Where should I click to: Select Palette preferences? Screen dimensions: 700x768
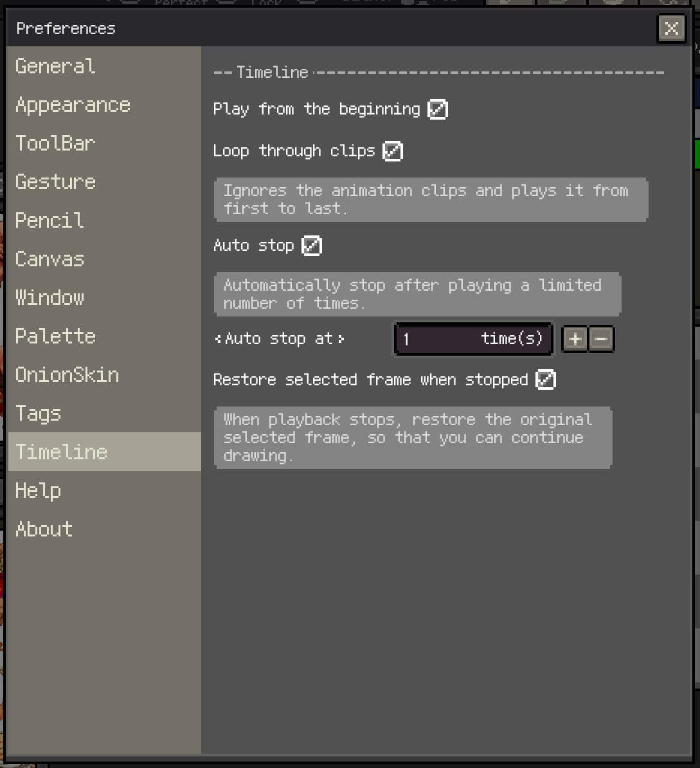(x=55, y=336)
